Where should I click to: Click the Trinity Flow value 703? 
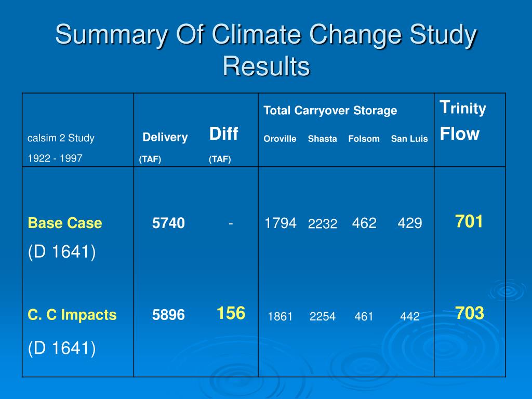pos(470,313)
